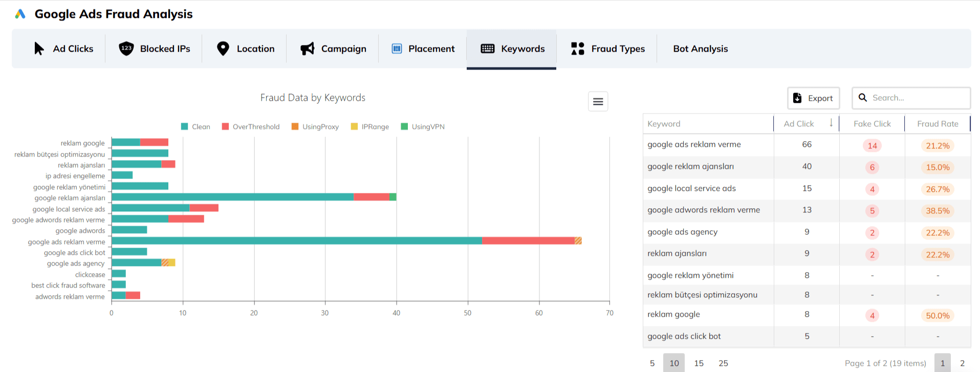
Task: Click the Keywords keyboard icon
Action: click(x=487, y=49)
